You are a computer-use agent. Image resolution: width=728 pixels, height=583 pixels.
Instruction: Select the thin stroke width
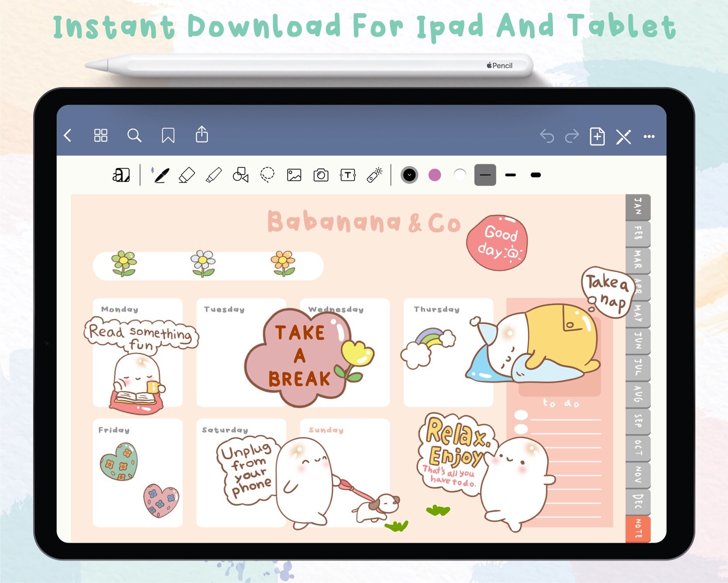(485, 175)
